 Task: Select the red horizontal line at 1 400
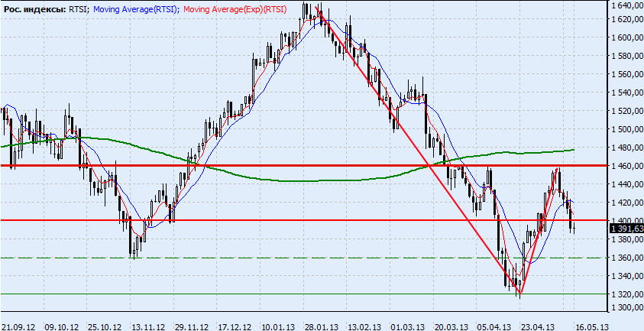[304, 220]
